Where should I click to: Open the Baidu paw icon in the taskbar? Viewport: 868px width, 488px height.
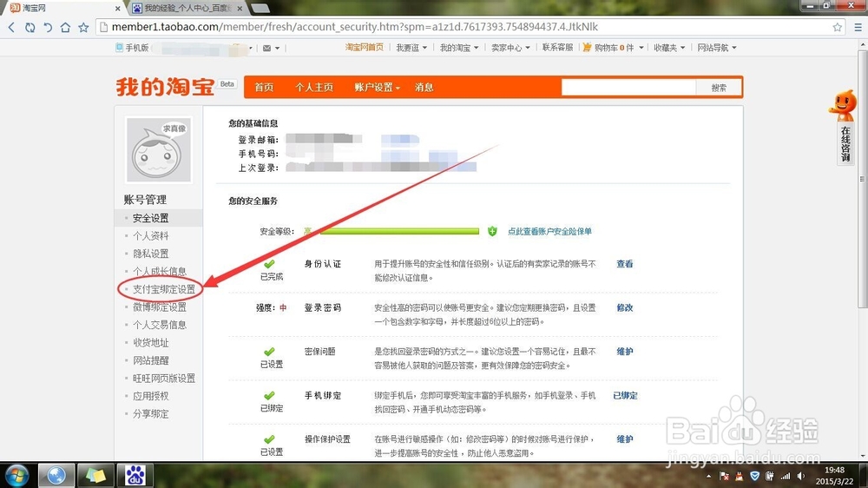pos(135,475)
